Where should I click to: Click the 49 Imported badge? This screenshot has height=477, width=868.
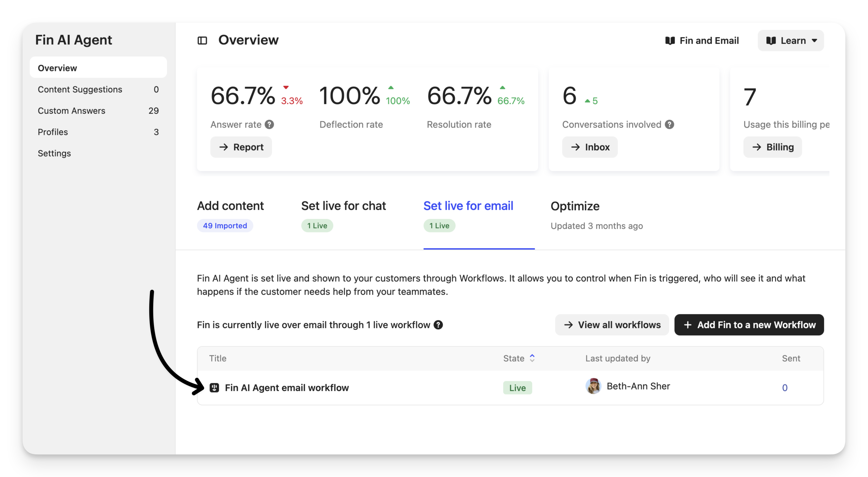(x=225, y=226)
